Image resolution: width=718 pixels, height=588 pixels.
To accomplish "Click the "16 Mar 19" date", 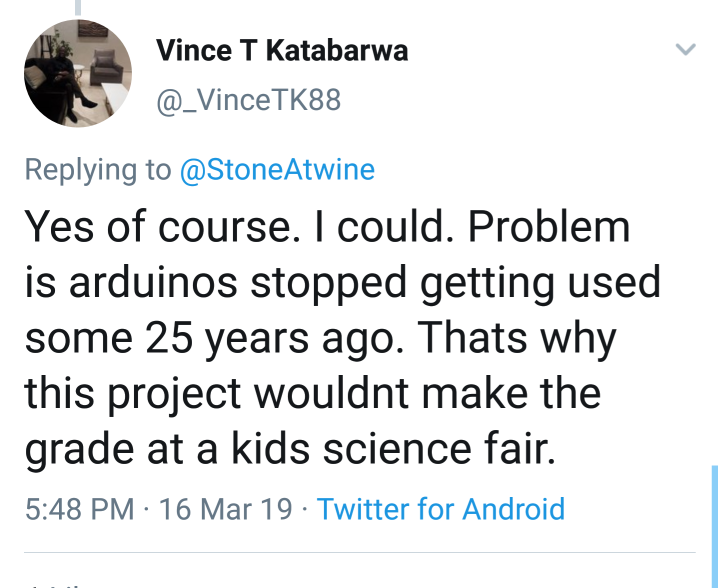I will pos(225,509).
